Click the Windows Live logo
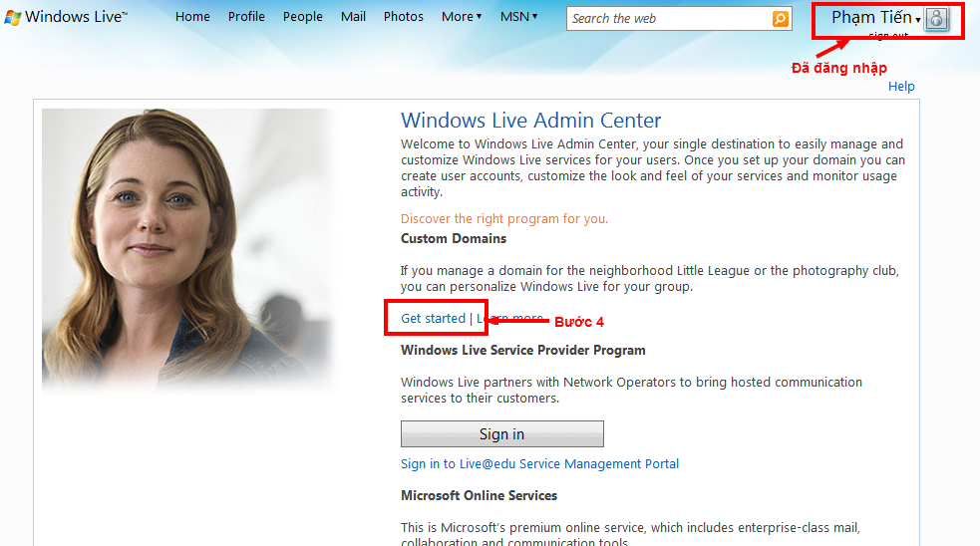The width and height of the screenshot is (980, 546). pos(66,17)
